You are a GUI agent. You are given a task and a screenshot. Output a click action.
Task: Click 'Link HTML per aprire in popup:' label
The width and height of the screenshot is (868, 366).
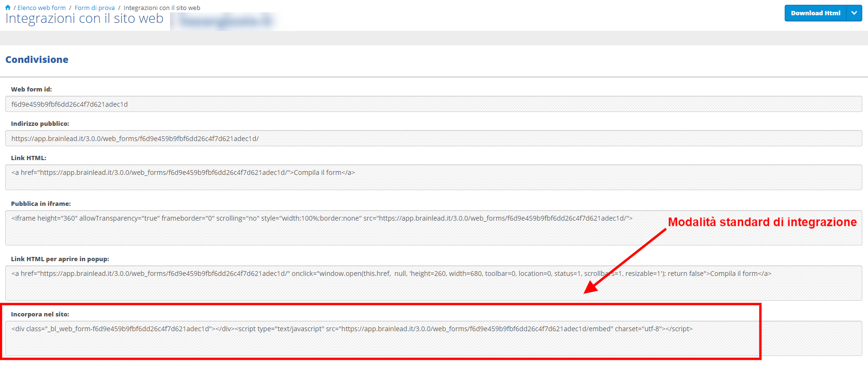pyautogui.click(x=60, y=259)
